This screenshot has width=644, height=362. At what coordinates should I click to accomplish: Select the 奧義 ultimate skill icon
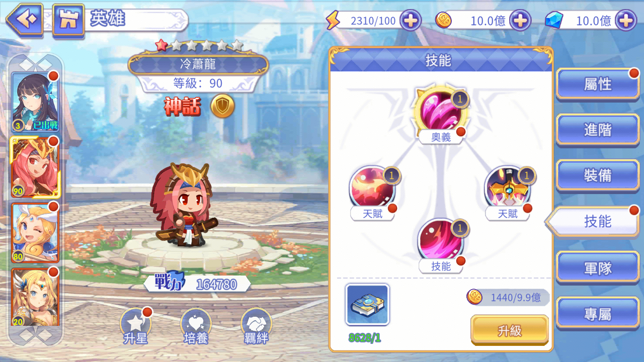tap(441, 114)
